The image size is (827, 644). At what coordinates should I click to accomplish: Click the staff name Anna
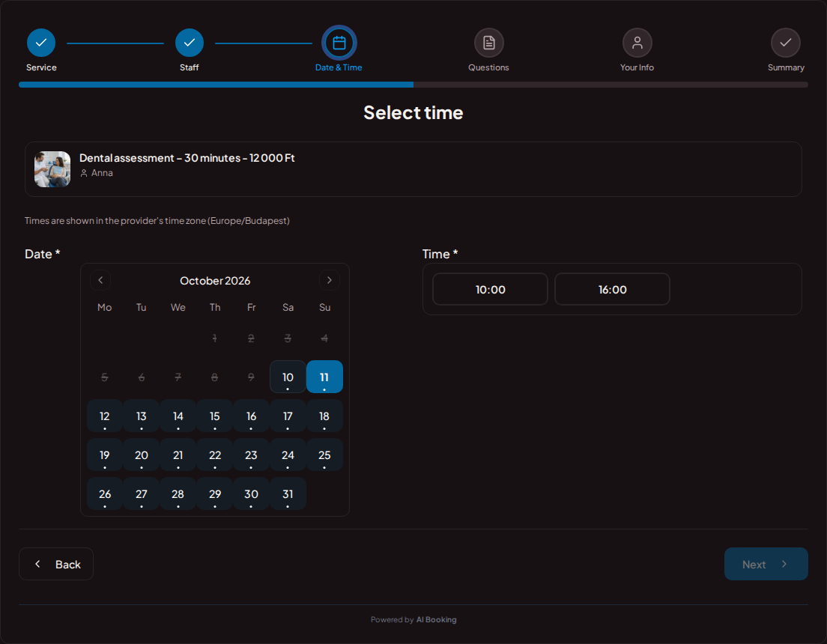(x=102, y=173)
